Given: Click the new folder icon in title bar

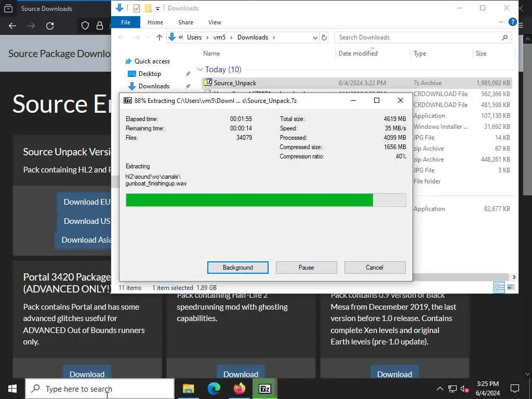Looking at the screenshot, I should 148,8.
